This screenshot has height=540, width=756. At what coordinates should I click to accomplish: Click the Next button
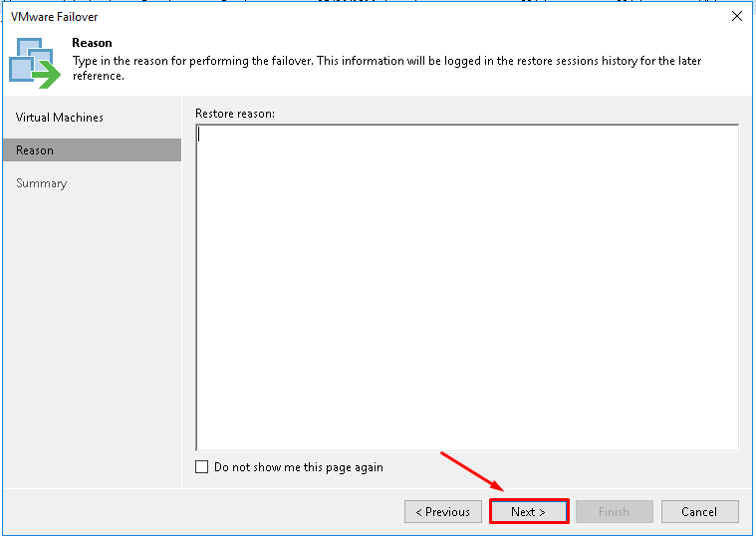529,511
